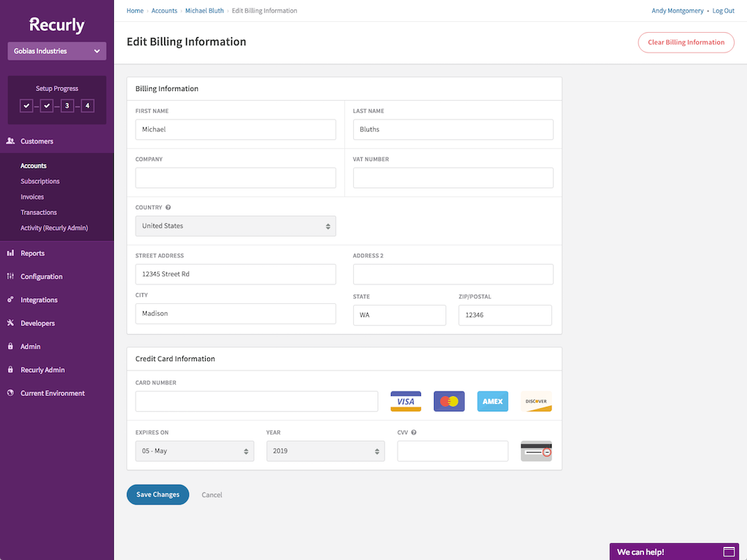Viewport: 747px width, 560px height.
Task: Click the Last Name field
Action: tap(453, 129)
